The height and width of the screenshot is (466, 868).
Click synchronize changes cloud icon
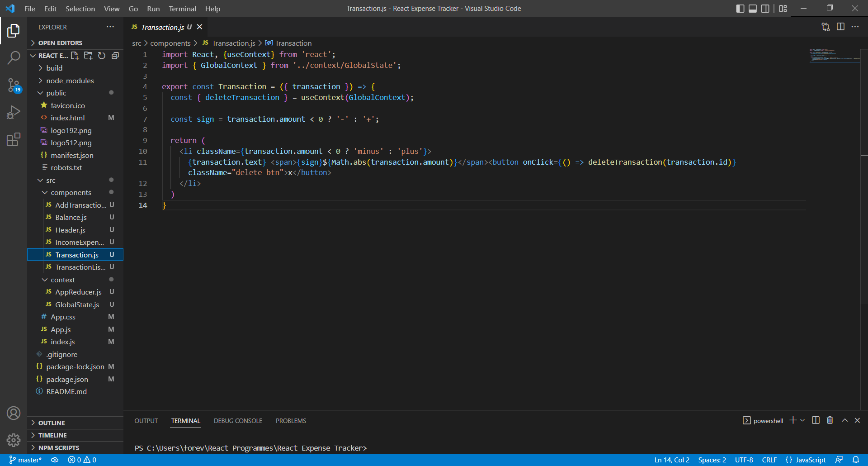55,460
